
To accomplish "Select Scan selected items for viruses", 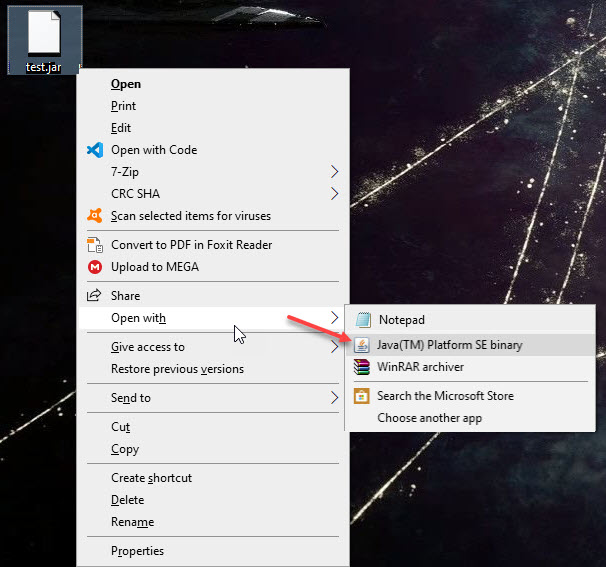I will coord(213,216).
